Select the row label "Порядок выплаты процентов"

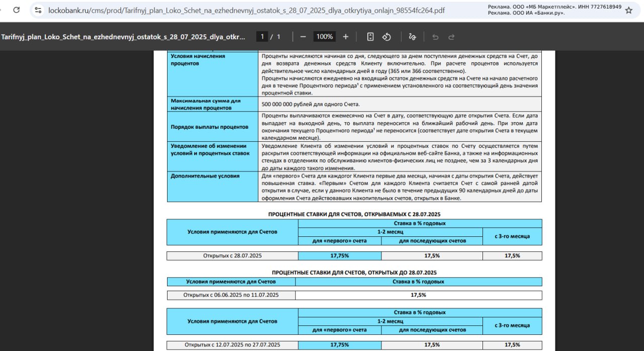pyautogui.click(x=209, y=127)
